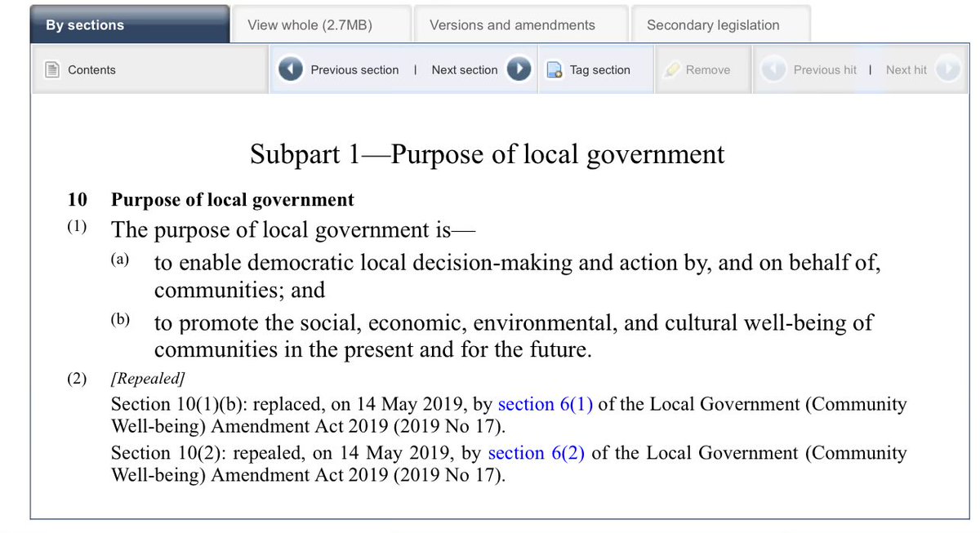This screenshot has width=980, height=533.
Task: Click the paragraph marker (b)
Action: click(x=120, y=319)
